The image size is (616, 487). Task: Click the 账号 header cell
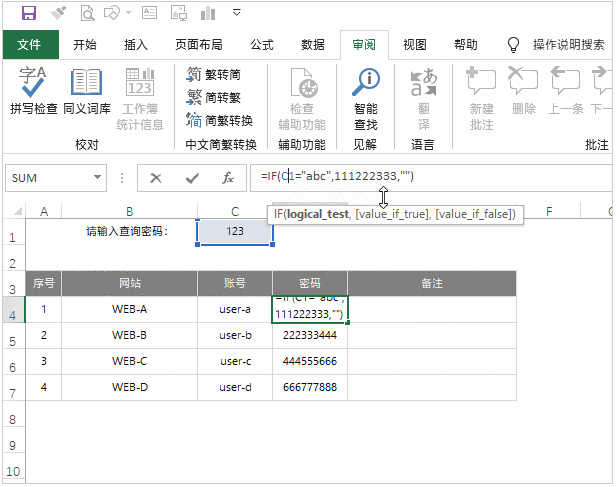[235, 283]
